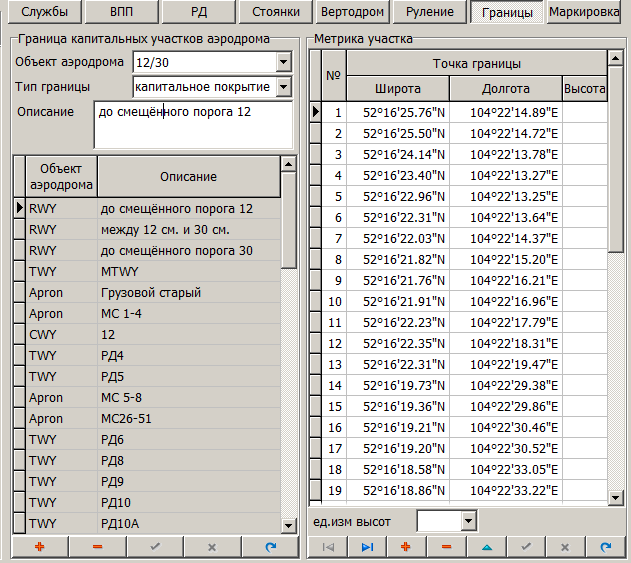This screenshot has height=563, width=631.
Task: Click the refresh icon under the boundaries list
Action: point(269,548)
